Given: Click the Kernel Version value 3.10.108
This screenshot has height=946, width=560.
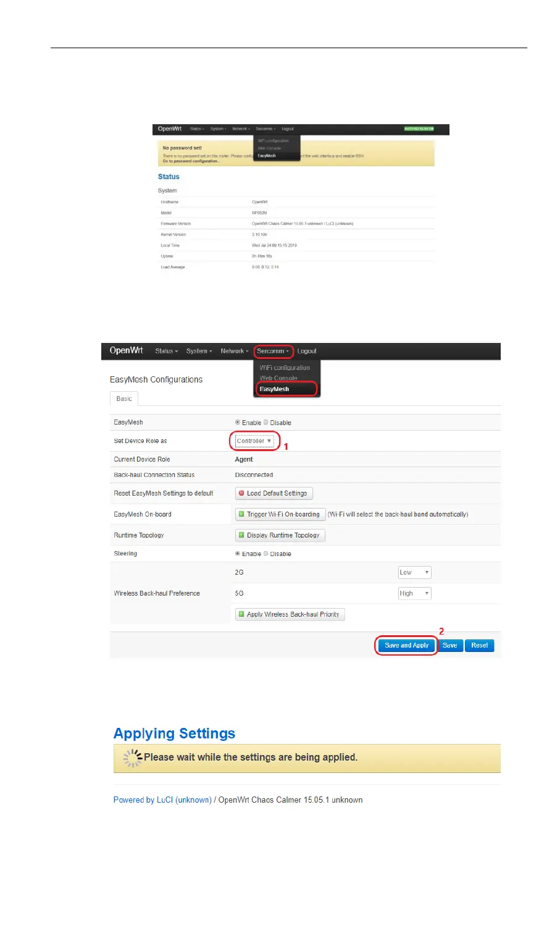Looking at the screenshot, I should click(259, 235).
